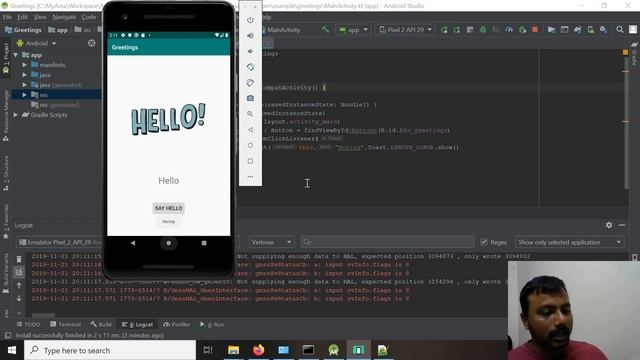The height and width of the screenshot is (360, 640).
Task: Tap SAY HELLO button in emulator
Action: point(169,208)
